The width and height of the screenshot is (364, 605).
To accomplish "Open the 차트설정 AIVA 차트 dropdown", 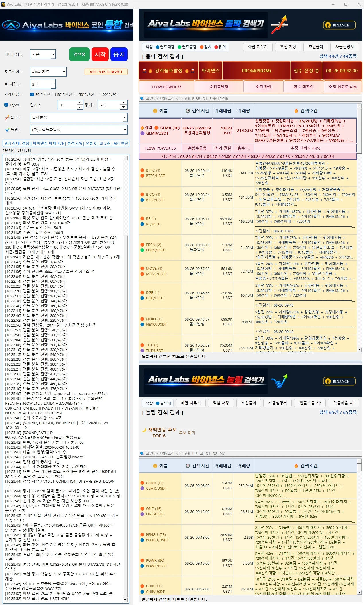I will (x=48, y=72).
